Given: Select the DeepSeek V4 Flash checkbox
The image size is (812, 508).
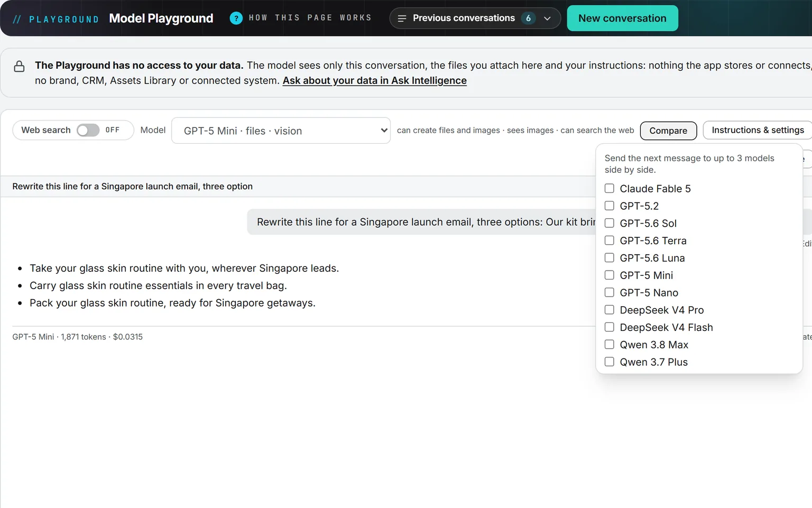Looking at the screenshot, I should click(x=610, y=327).
